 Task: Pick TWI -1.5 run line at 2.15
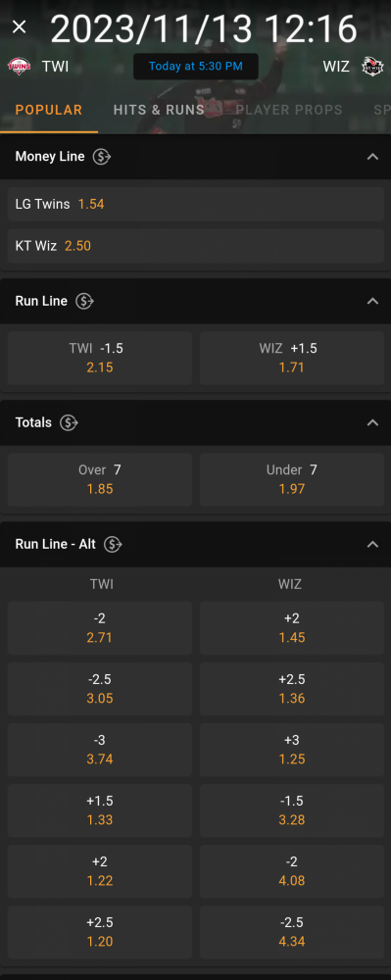pyautogui.click(x=100, y=358)
